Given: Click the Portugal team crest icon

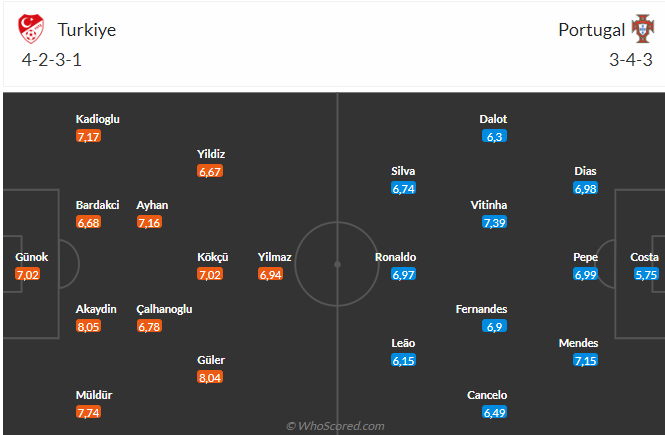Looking at the screenshot, I should [641, 29].
